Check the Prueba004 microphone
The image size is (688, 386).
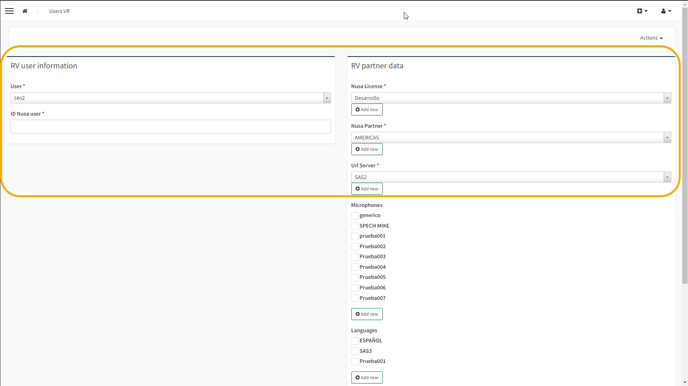(x=355, y=267)
